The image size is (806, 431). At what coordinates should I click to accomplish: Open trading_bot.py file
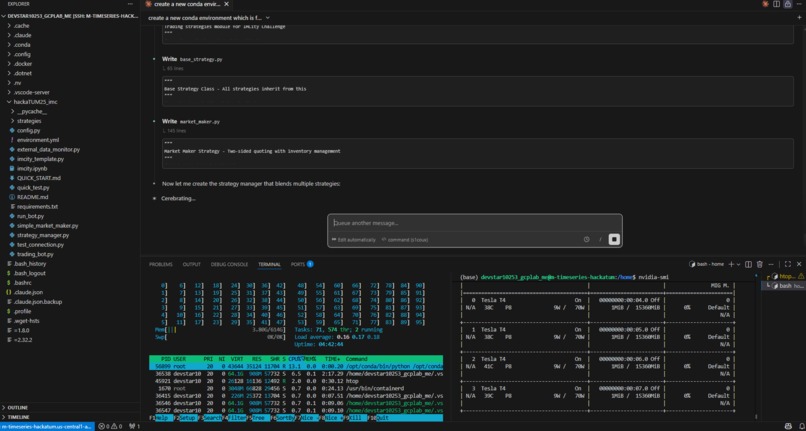coord(35,254)
